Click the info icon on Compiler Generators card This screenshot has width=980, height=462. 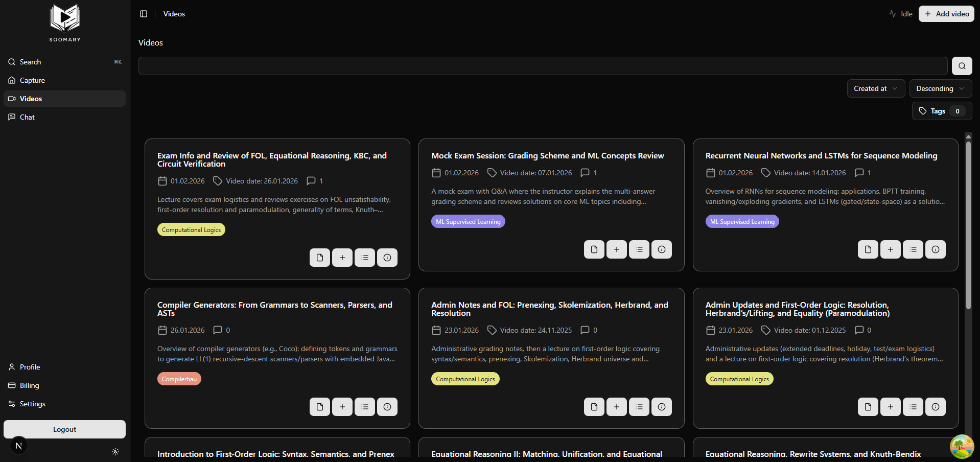(x=387, y=407)
